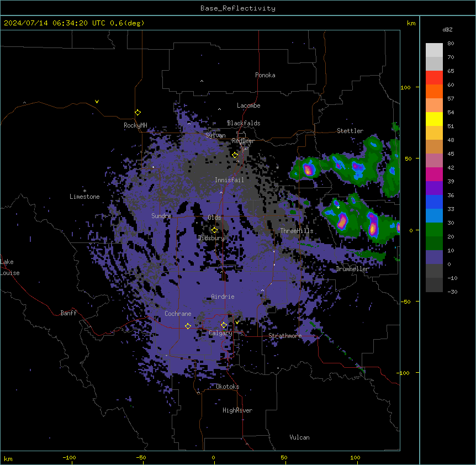Click the Airdrie city label
The image size is (476, 465).
coord(223,297)
